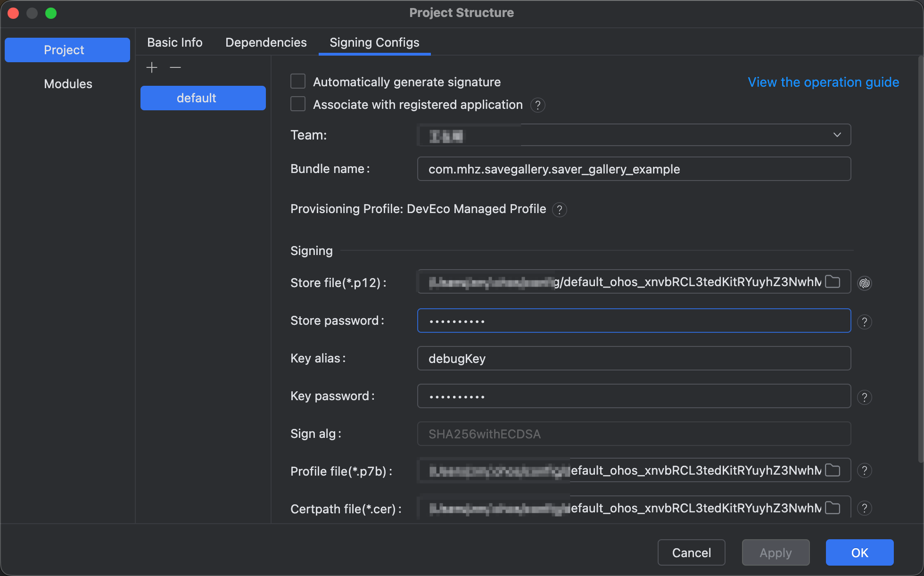Open help for Key password
The image size is (924, 576).
[x=865, y=397]
